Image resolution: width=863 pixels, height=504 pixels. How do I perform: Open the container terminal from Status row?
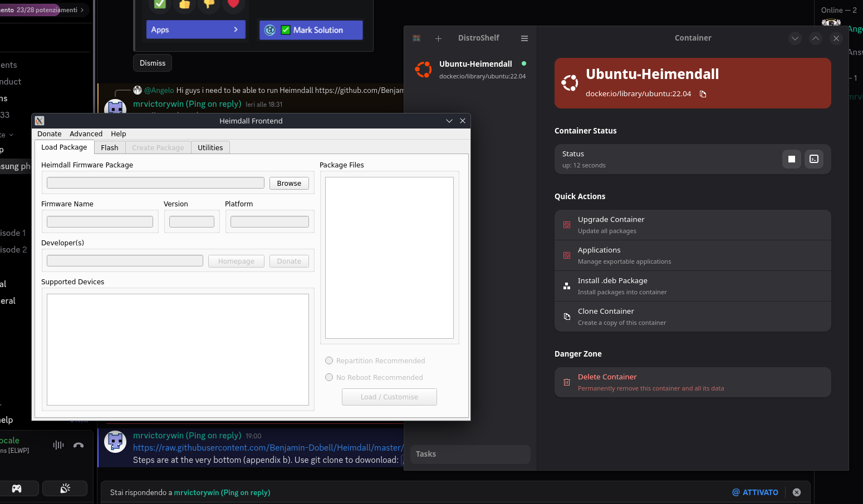click(814, 159)
